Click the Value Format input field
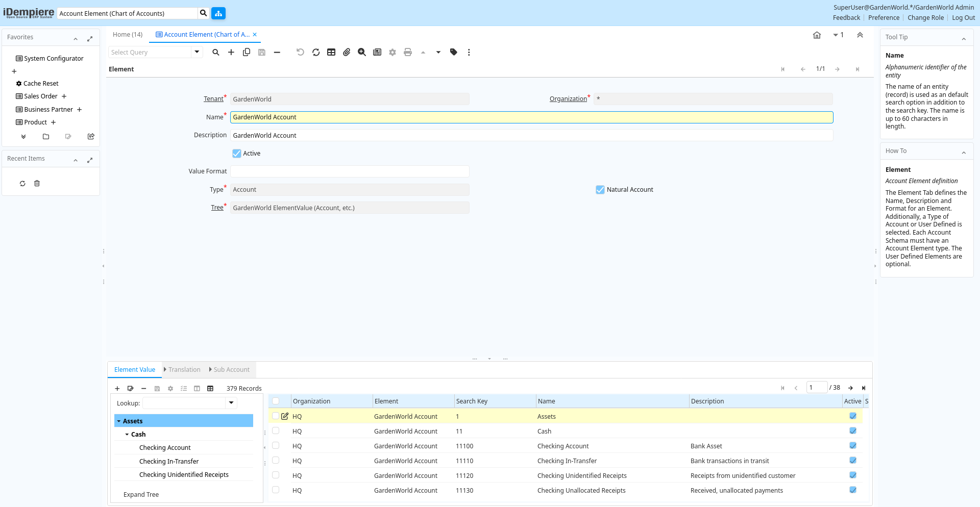This screenshot has height=507, width=980. 350,171
